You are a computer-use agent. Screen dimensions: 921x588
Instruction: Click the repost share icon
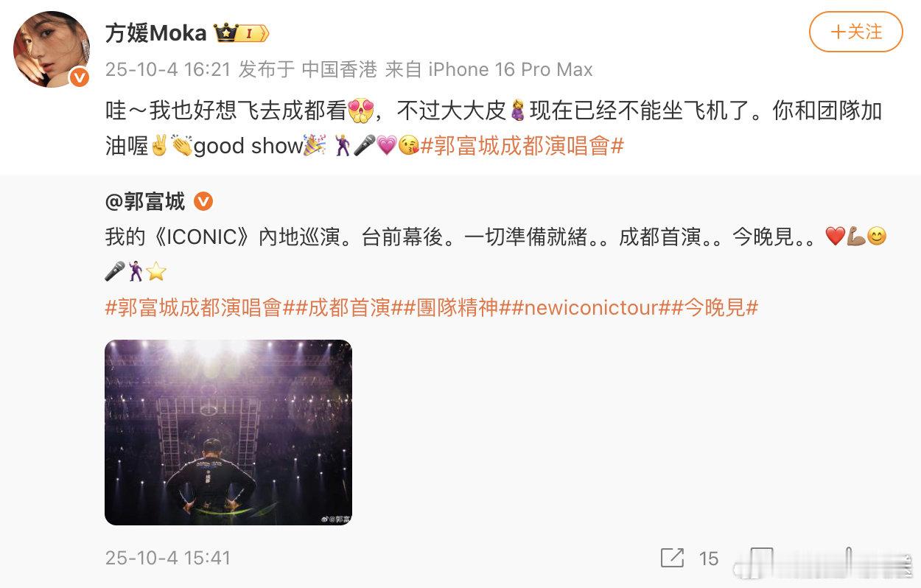[672, 558]
